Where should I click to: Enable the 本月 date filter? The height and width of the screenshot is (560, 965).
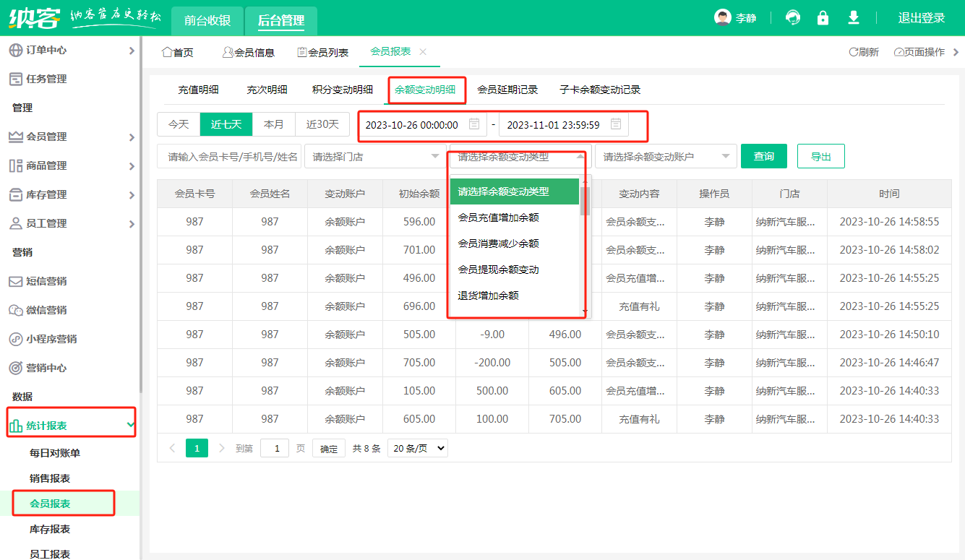coord(273,124)
